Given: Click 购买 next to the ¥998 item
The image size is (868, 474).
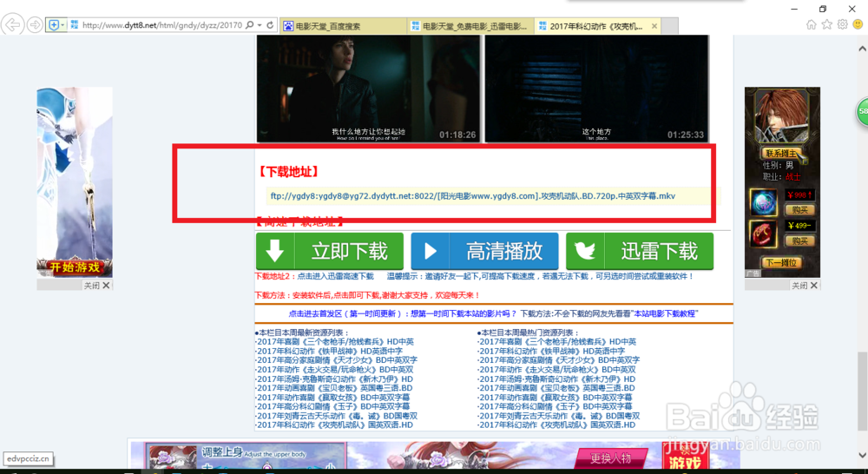Looking at the screenshot, I should pyautogui.click(x=799, y=210).
